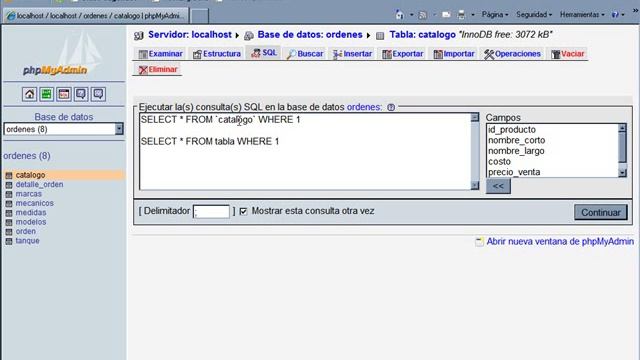Click the modelos table icon

coord(9,222)
